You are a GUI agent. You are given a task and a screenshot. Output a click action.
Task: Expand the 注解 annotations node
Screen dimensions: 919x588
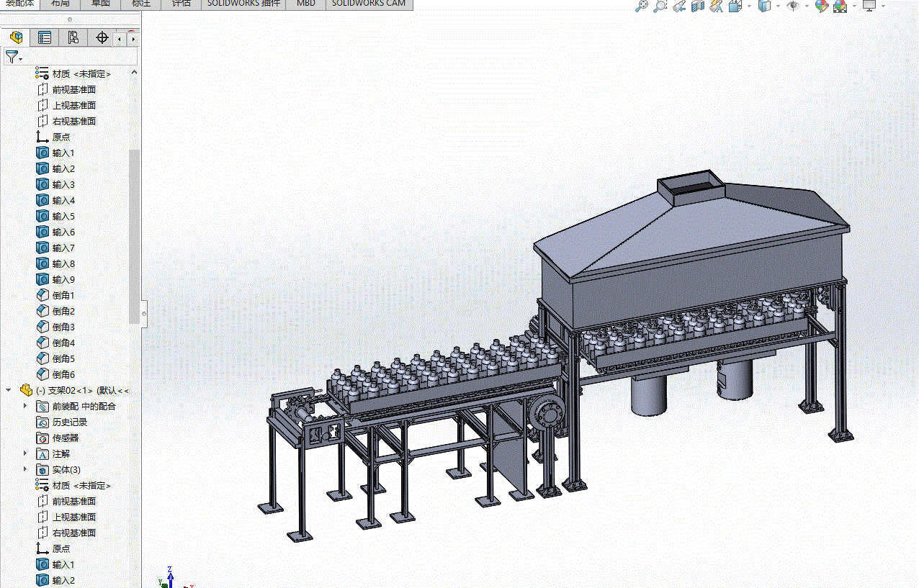(25, 453)
